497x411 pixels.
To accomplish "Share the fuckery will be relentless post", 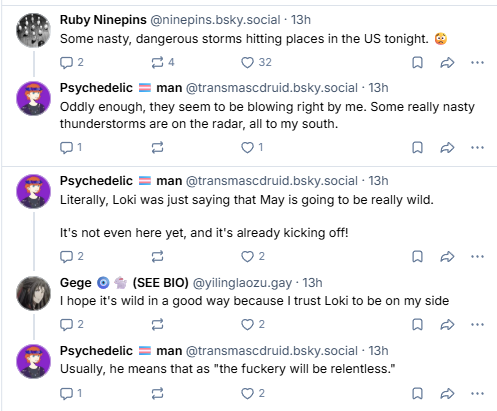I will pos(447,394).
